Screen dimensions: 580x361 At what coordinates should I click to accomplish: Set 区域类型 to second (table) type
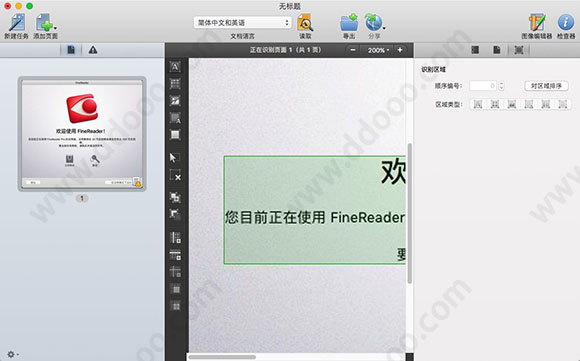point(495,104)
